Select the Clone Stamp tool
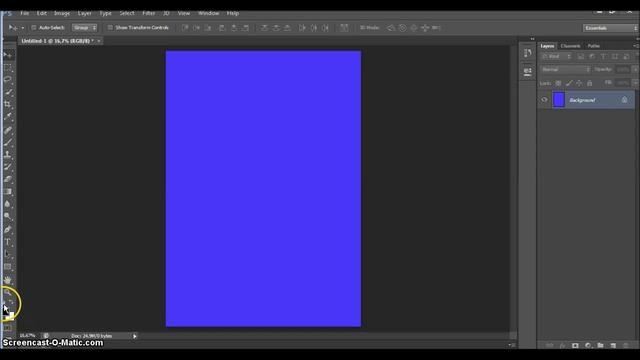The height and width of the screenshot is (360, 640). tap(8, 155)
